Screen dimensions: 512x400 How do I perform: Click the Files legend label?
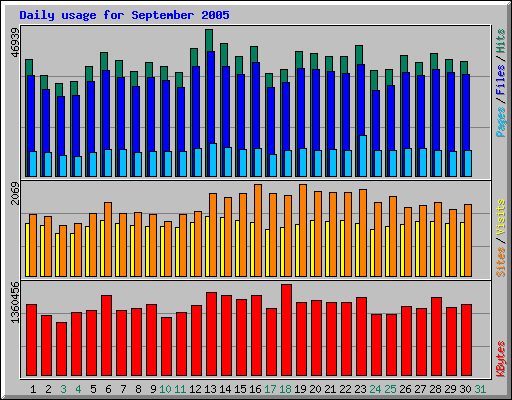coord(501,79)
